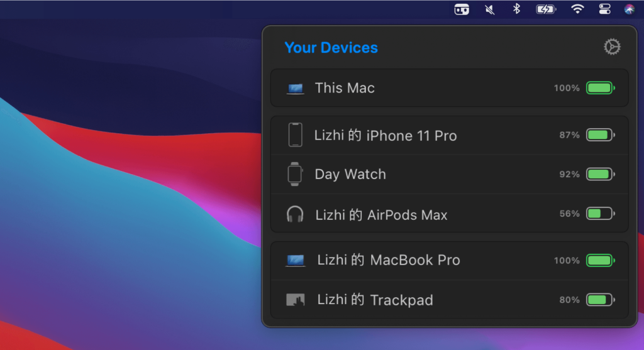
Task: Select the Lizhi 的 iPhone 11 Pro name
Action: (386, 135)
